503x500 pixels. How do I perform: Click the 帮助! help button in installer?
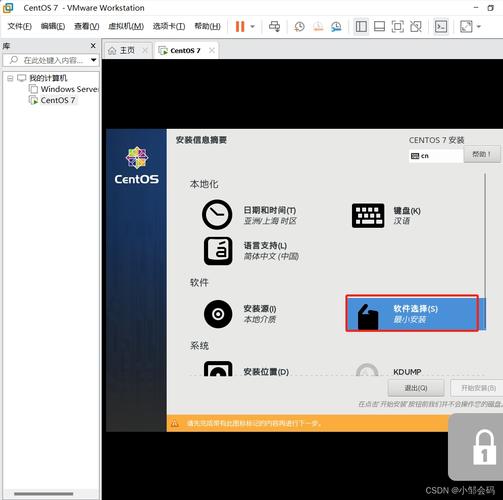(x=482, y=154)
